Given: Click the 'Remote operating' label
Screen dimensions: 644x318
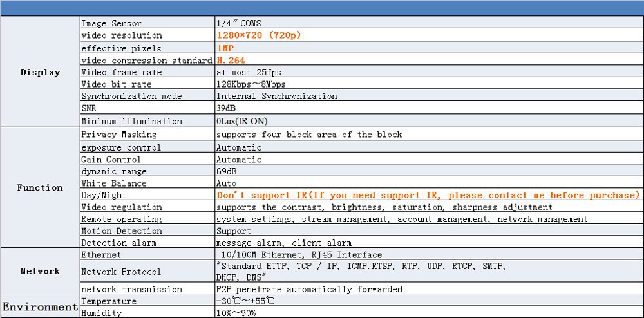Looking at the screenshot, I should [x=122, y=219].
